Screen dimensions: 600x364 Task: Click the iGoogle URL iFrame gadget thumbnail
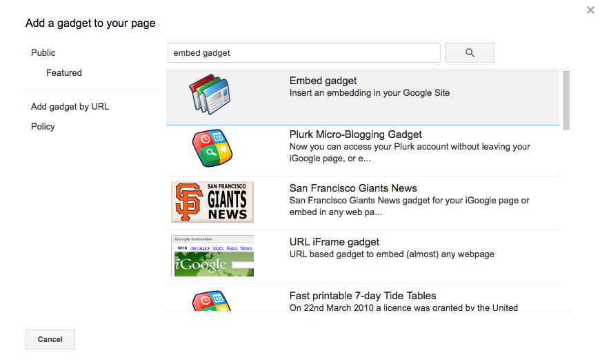click(x=212, y=256)
